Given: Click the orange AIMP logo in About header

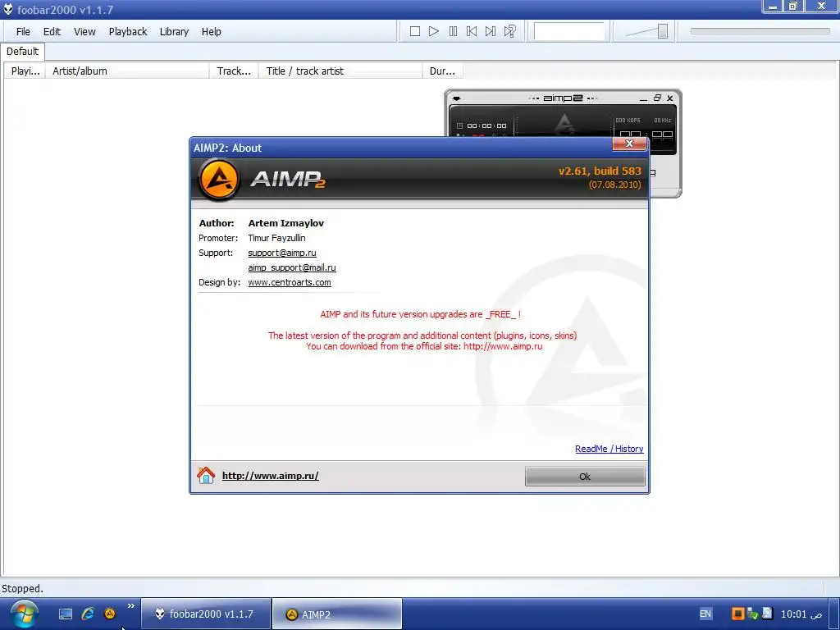Looking at the screenshot, I should coord(218,180).
